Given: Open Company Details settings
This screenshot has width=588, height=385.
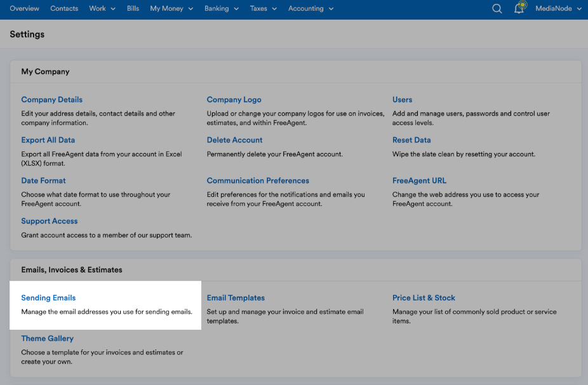Looking at the screenshot, I should coord(51,100).
